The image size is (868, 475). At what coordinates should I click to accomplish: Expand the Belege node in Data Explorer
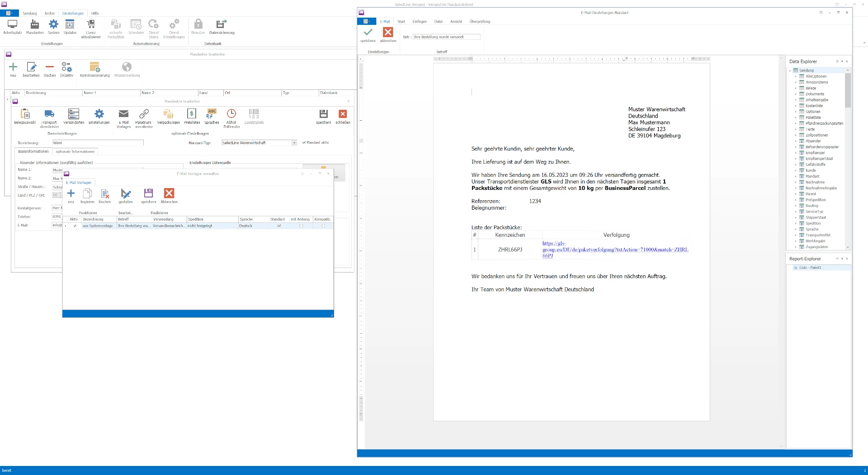tap(796, 88)
